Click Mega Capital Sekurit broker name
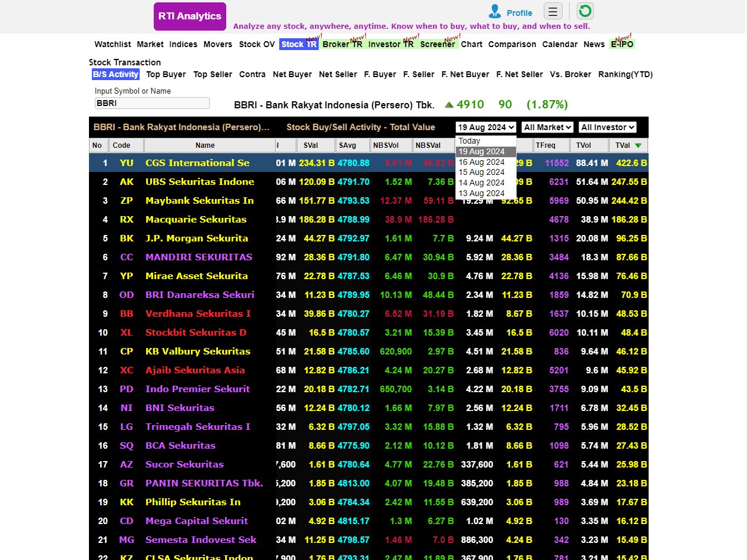 197,521
